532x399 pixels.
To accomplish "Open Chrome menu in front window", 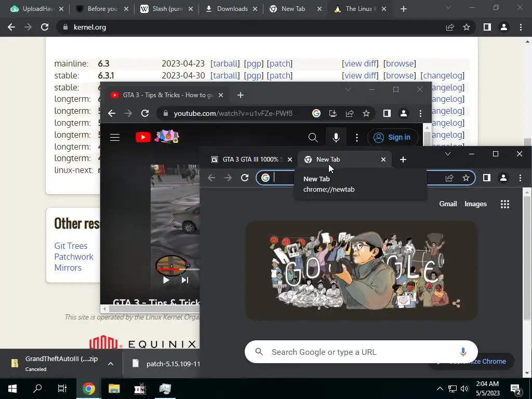I will (x=520, y=178).
